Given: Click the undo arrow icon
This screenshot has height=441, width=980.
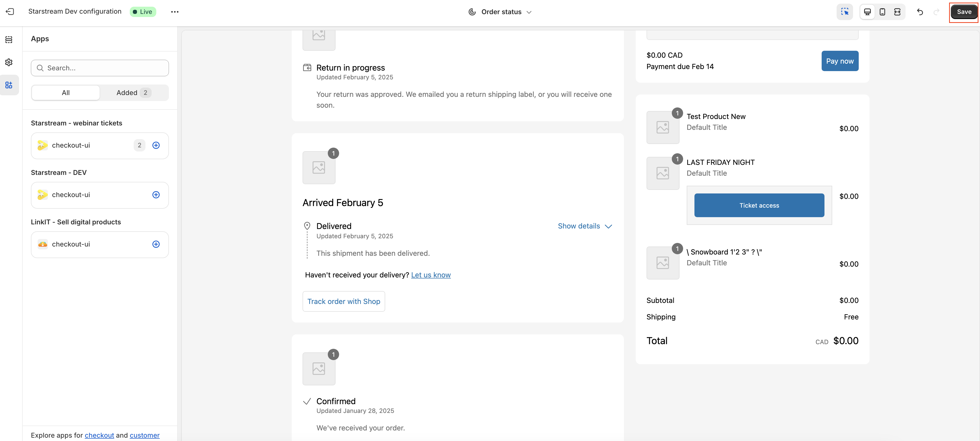Looking at the screenshot, I should 920,12.
